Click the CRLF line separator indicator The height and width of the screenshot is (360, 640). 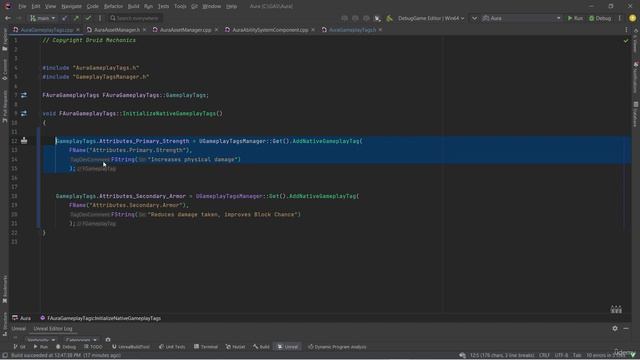pos(544,356)
